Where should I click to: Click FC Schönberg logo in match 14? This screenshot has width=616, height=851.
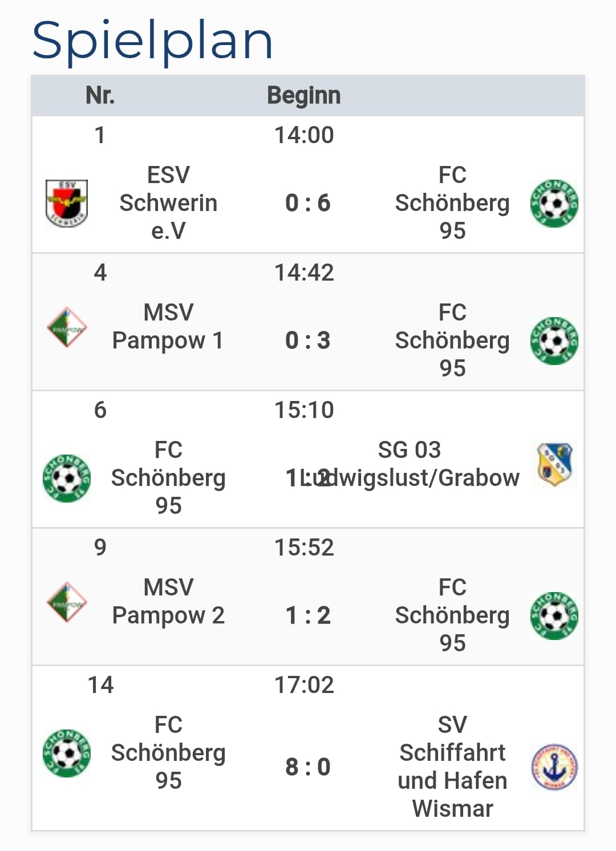click(x=67, y=753)
